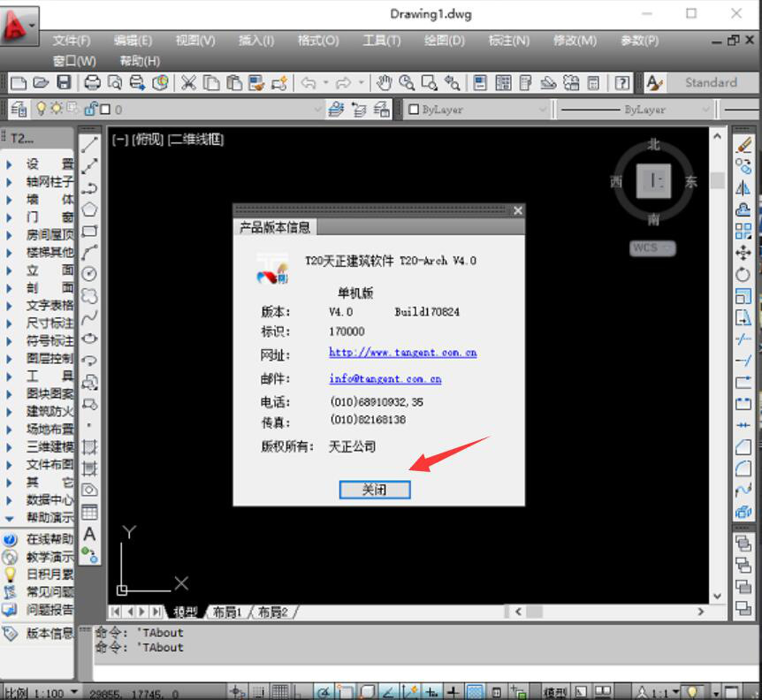Open the www.tangent.com.cn website link
Viewport: 762px width, 700px height.
point(402,352)
